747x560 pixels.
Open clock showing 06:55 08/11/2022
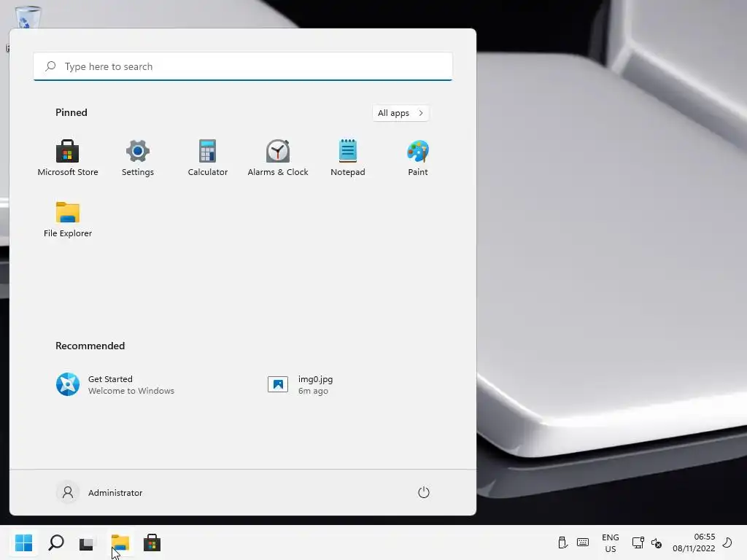(x=694, y=542)
